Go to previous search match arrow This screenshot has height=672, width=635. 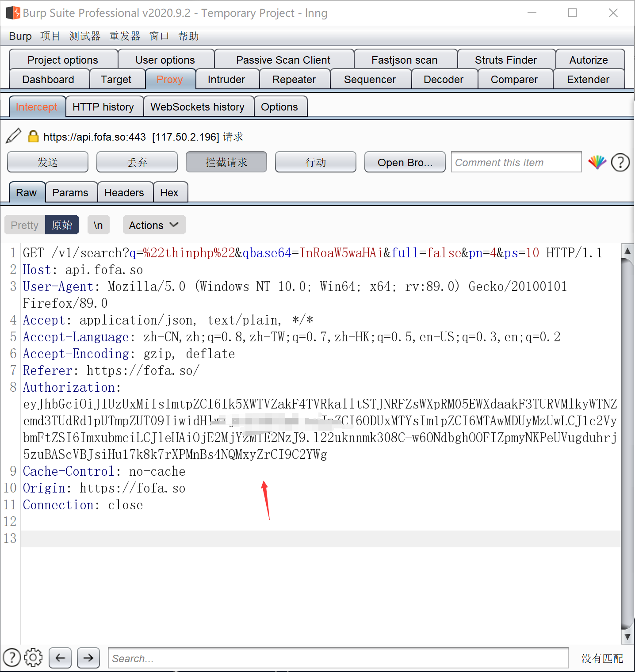(60, 658)
